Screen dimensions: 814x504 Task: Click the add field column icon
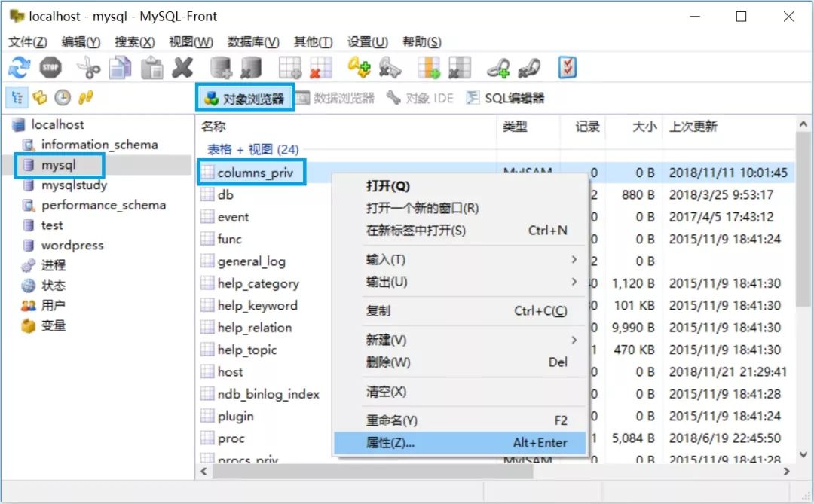429,68
